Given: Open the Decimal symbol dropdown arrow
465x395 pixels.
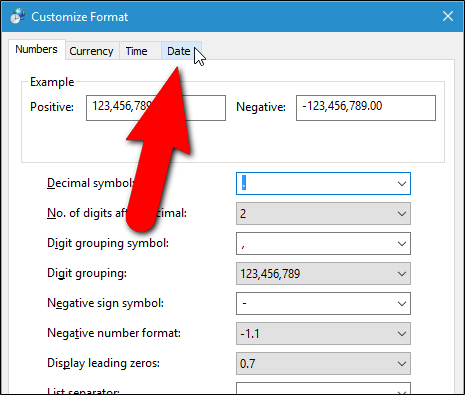Looking at the screenshot, I should tap(402, 184).
